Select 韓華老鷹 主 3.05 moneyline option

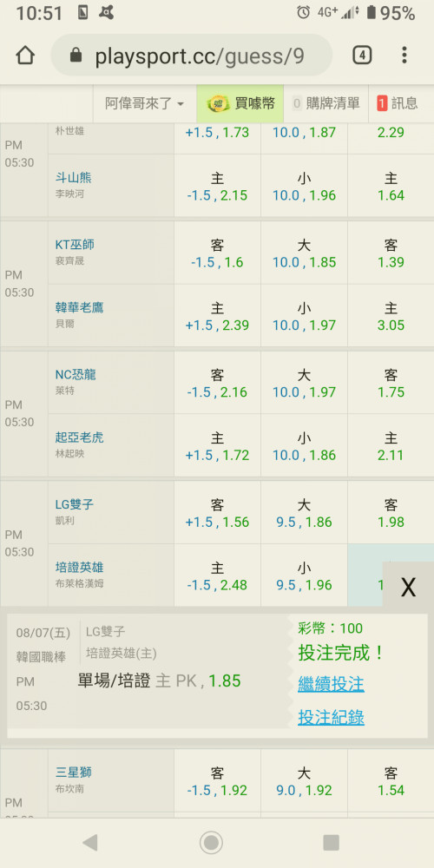pos(391,316)
